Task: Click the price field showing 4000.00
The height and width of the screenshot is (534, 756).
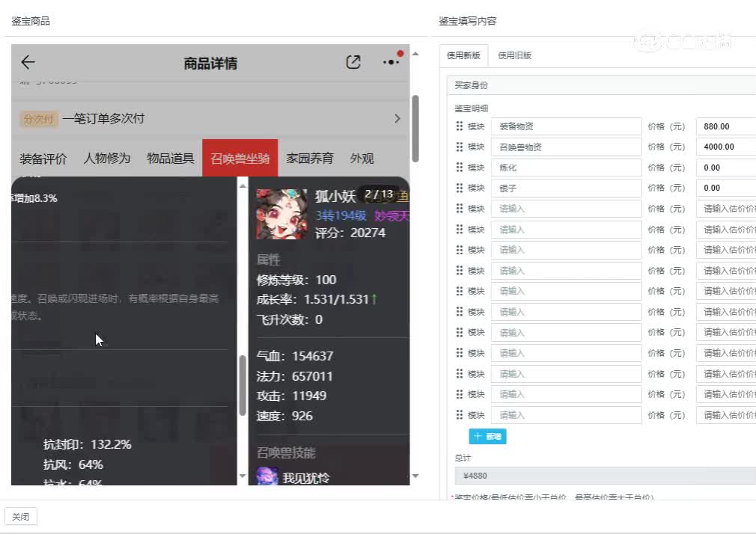Action: click(726, 147)
